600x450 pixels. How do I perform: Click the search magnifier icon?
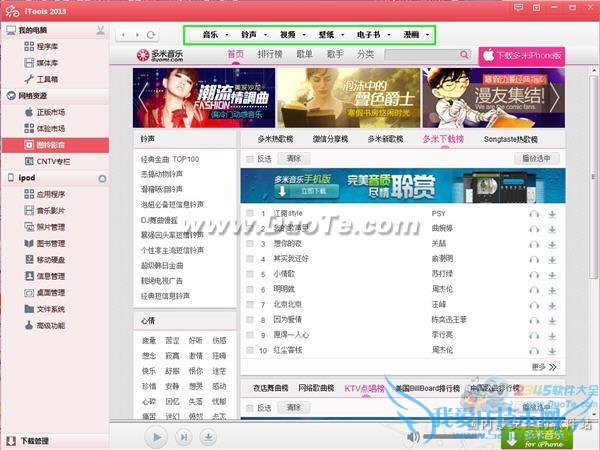click(464, 55)
